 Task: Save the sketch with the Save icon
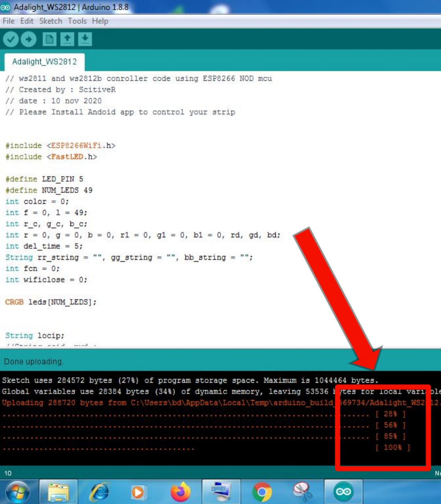[85, 39]
